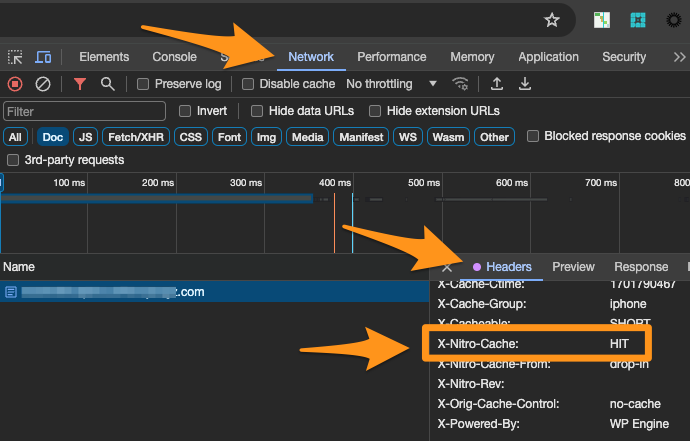Toggle the device toolbar icon
The width and height of the screenshot is (690, 441).
click(43, 58)
